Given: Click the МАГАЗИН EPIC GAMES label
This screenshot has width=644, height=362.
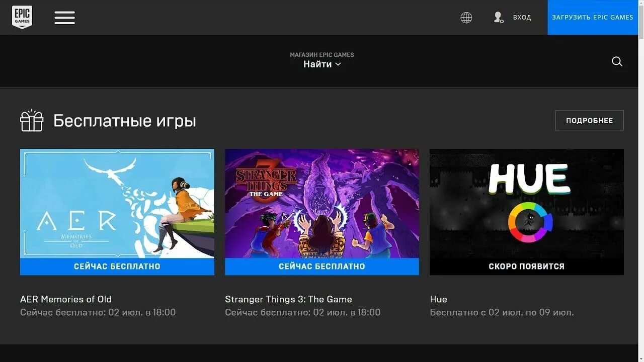Looking at the screenshot, I should pyautogui.click(x=322, y=55).
